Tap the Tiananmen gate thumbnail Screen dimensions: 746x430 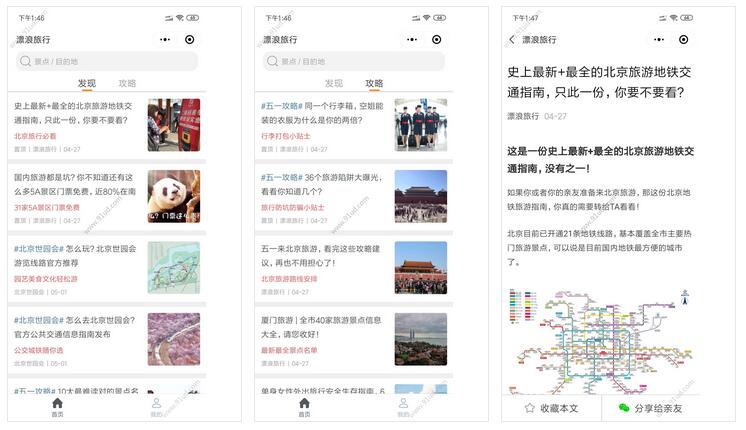[x=421, y=268]
